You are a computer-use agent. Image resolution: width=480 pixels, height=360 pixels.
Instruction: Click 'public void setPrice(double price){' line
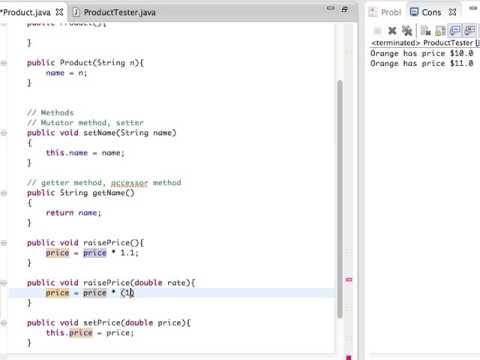coord(109,323)
